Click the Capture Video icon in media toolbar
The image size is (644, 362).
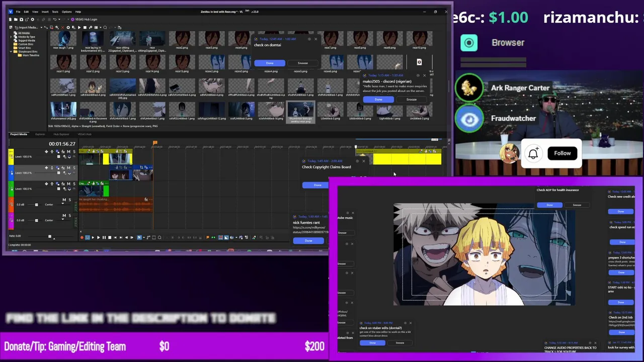51,27
